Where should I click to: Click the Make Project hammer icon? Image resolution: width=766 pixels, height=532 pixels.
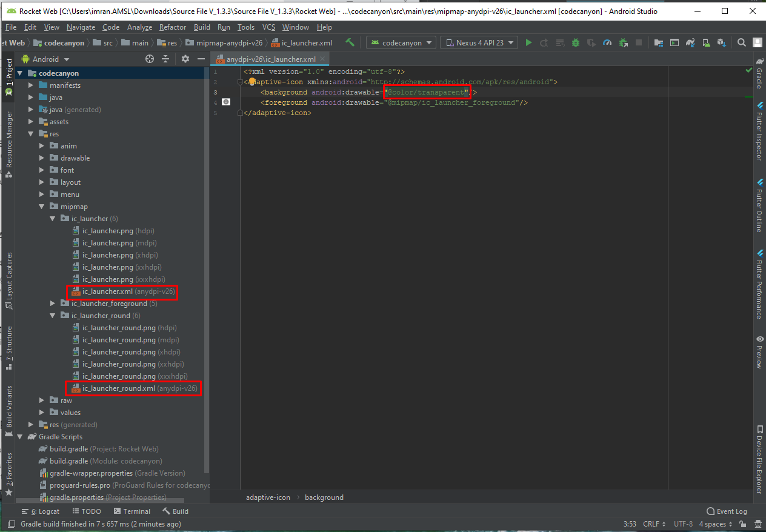pyautogui.click(x=350, y=42)
